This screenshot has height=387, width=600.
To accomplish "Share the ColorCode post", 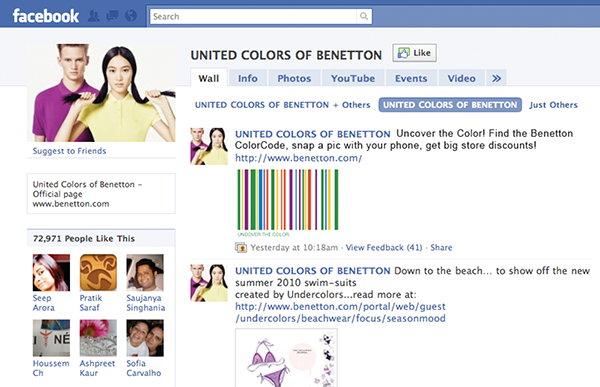I will point(441,248).
